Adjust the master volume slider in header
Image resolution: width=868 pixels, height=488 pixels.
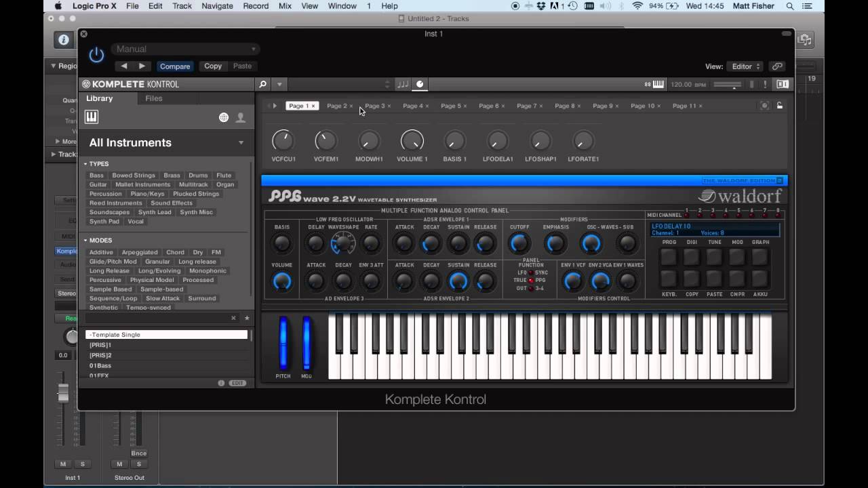[x=727, y=85]
